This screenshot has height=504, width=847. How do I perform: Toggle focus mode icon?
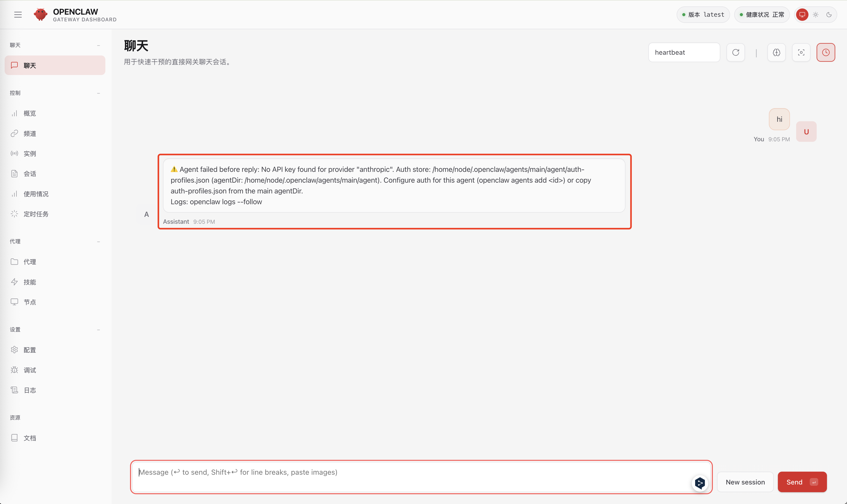click(801, 52)
